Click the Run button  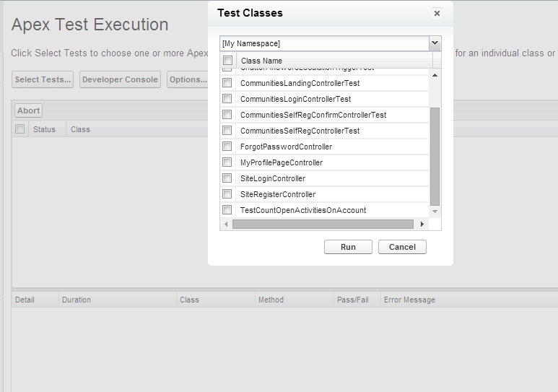348,247
